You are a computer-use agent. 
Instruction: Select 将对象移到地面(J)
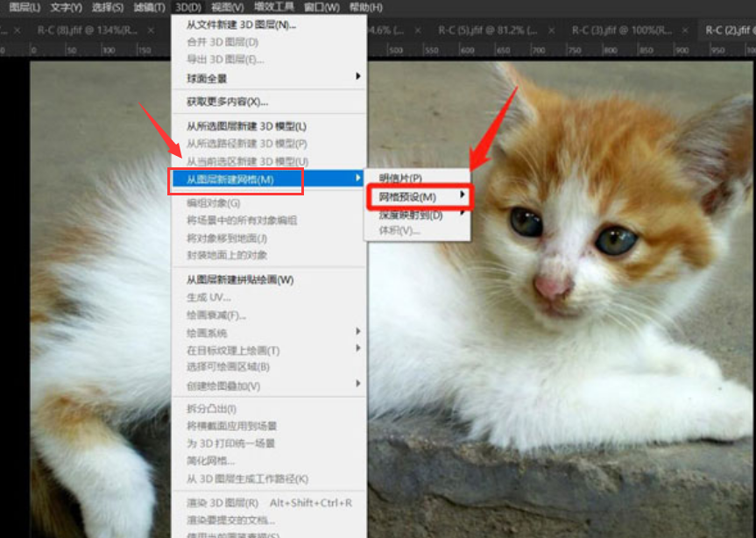[x=269, y=238]
